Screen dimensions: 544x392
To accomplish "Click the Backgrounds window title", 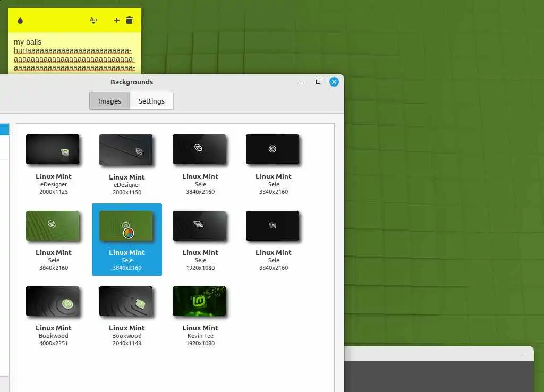I will pos(132,82).
